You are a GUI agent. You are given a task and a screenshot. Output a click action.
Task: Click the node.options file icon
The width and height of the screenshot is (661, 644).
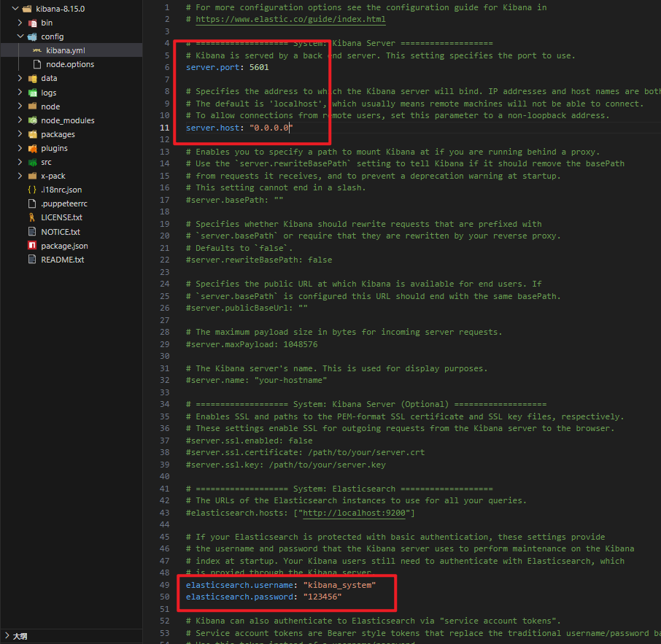(37, 64)
